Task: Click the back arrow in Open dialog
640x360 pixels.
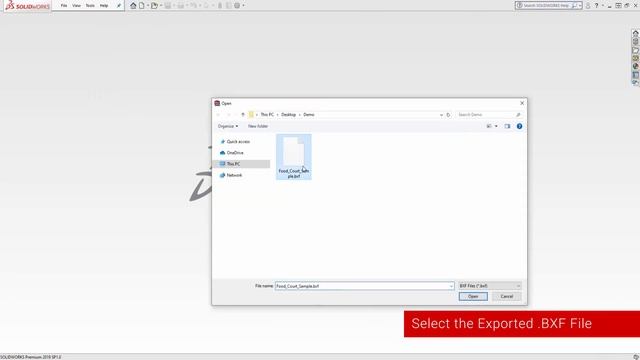Action: tap(218, 115)
